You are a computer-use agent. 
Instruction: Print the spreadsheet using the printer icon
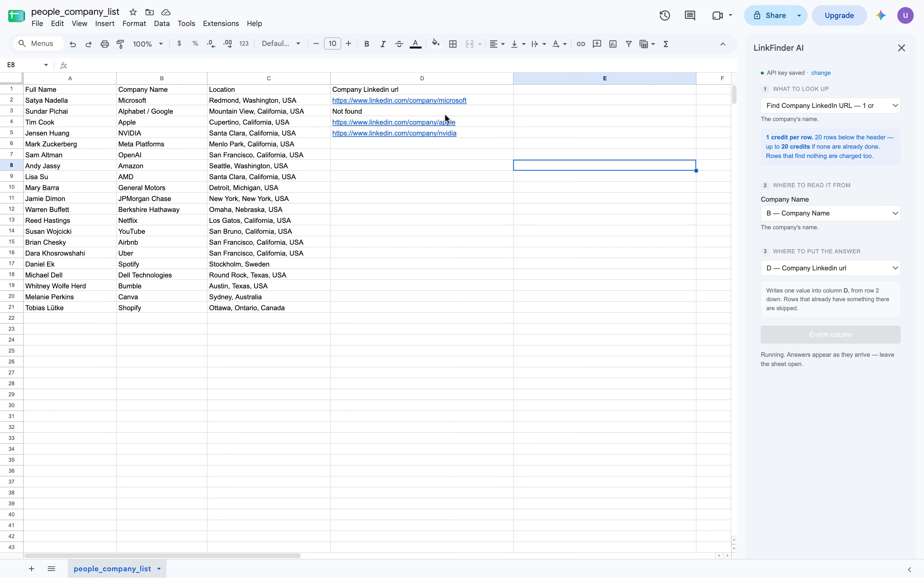(105, 44)
